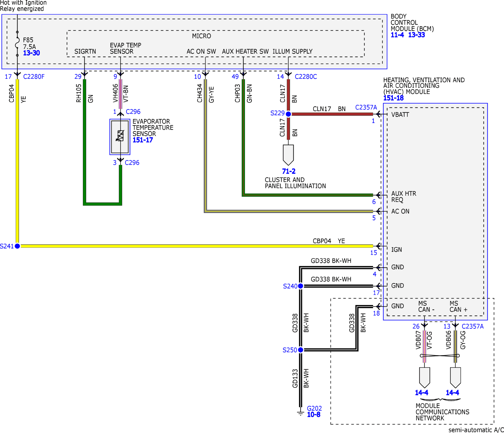Click the MODULE COMMUNICATIONS NETWORK text
Image resolution: width=504 pixels, height=433 pixels.
442,412
